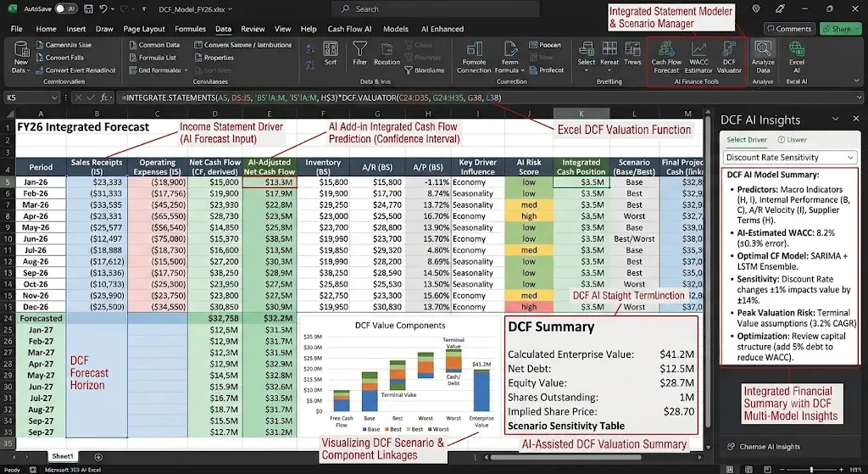Image resolution: width=868 pixels, height=474 pixels.
Task: Click the add new sheet plus icon
Action: tap(98, 457)
